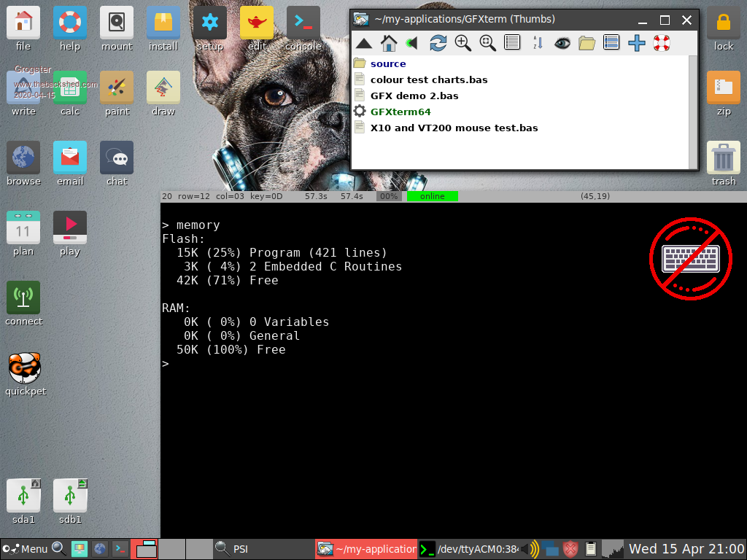Click the home folder icon in ROX toolbar

tap(389, 43)
